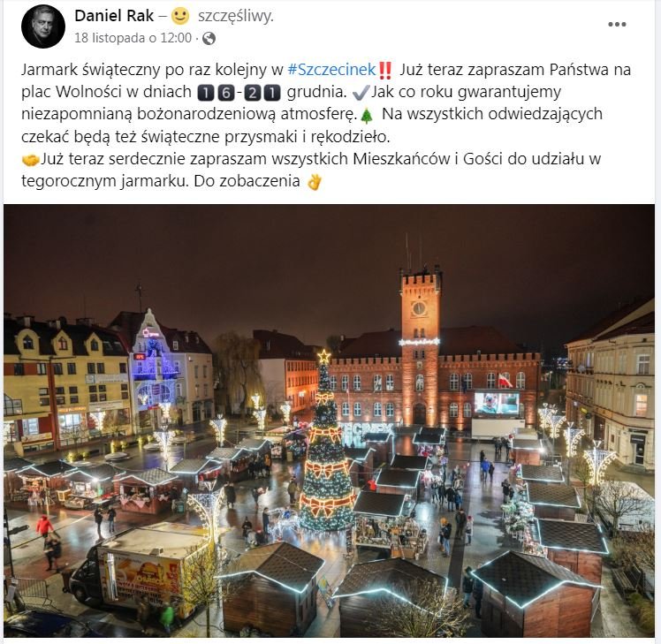Click the red double exclamation emoji
This screenshot has height=644, width=661.
tap(385, 70)
